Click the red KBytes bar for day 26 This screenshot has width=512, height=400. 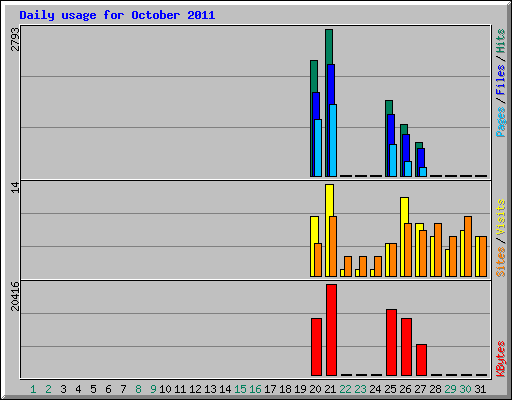point(406,347)
